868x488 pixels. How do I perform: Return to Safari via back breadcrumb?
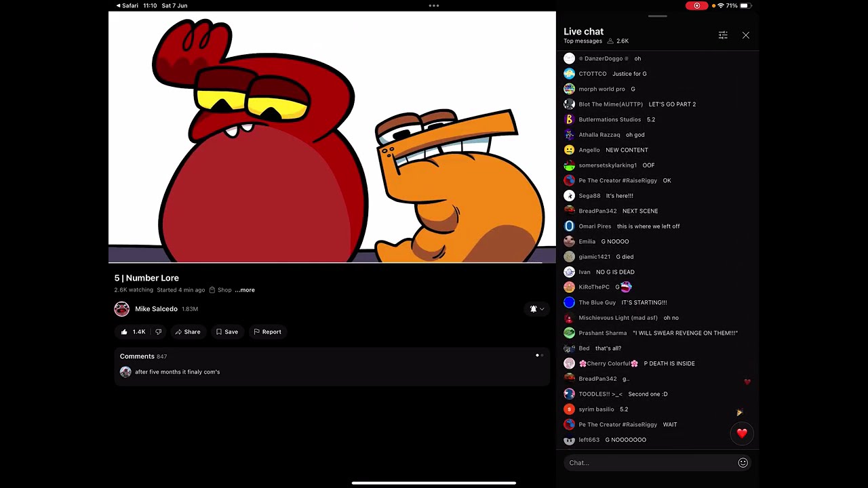point(127,5)
